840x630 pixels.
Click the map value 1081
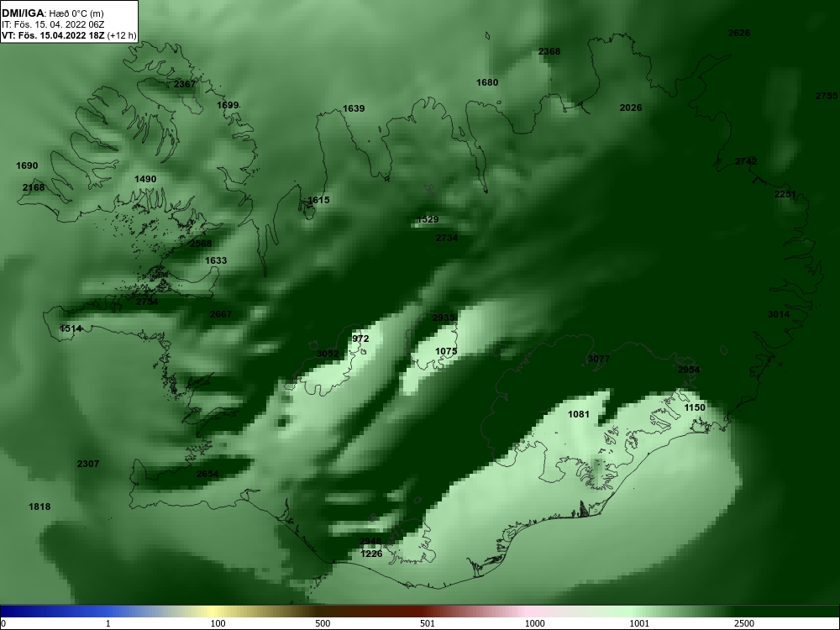tap(579, 414)
